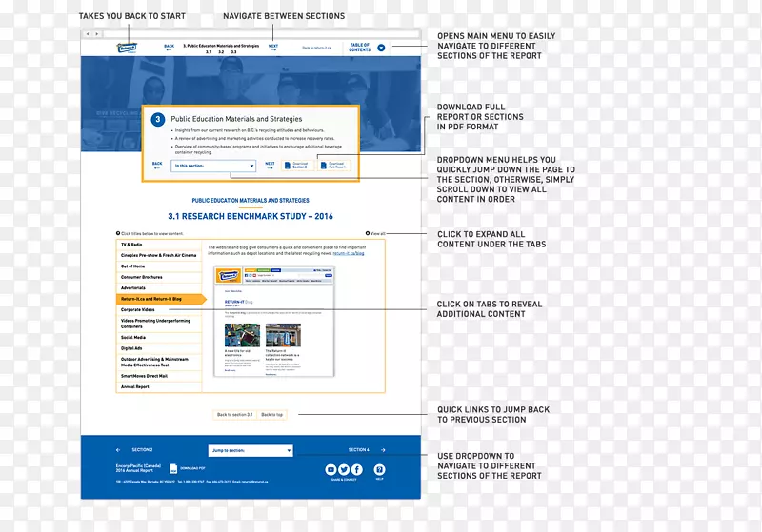Click the Twitter icon in footer
The height and width of the screenshot is (532, 762).
click(344, 469)
